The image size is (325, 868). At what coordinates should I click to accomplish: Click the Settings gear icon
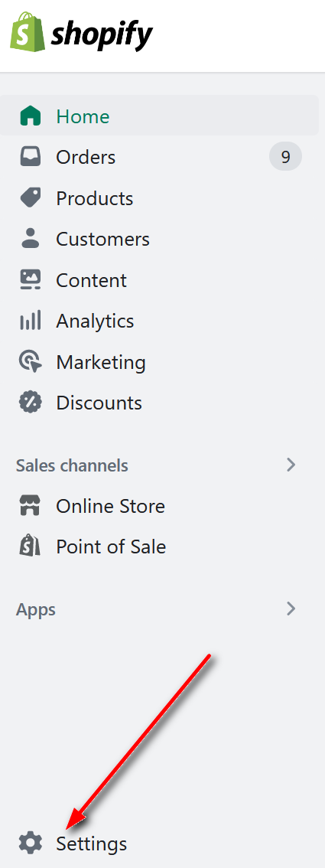[31, 844]
